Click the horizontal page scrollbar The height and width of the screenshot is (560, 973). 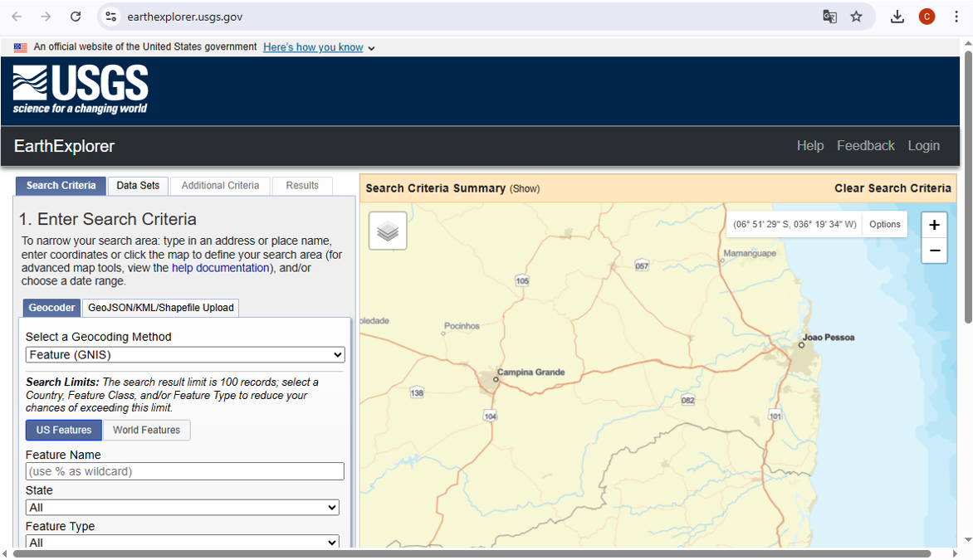click(472, 553)
